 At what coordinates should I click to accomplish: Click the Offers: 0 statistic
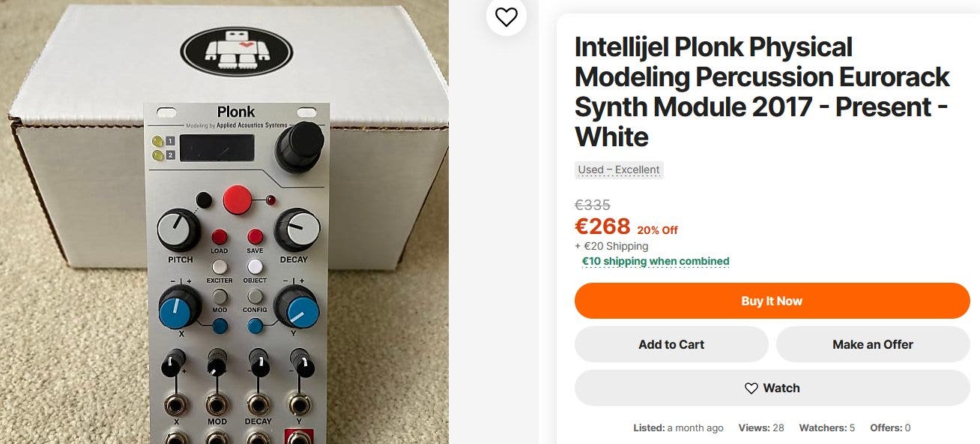[890, 428]
